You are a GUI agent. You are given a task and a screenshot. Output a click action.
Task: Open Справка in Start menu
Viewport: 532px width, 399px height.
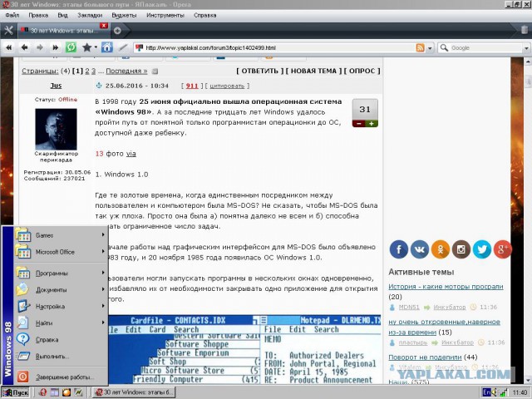tap(61, 340)
